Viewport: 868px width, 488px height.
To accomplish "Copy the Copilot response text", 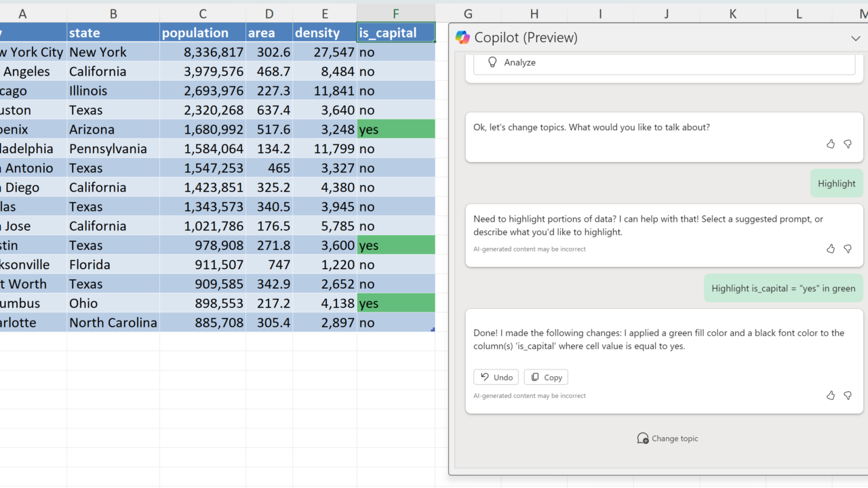I will 546,378.
